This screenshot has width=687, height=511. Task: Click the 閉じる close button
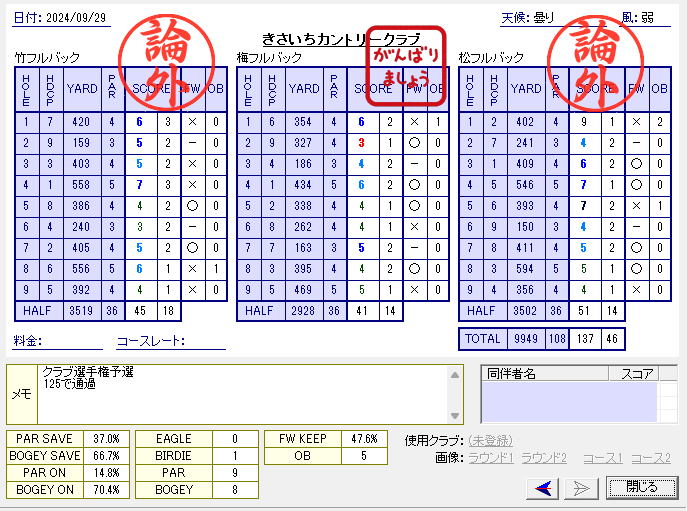(641, 487)
